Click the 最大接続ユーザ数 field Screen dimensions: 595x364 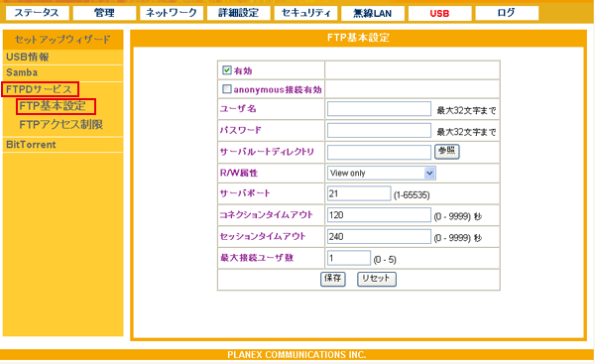click(x=348, y=259)
